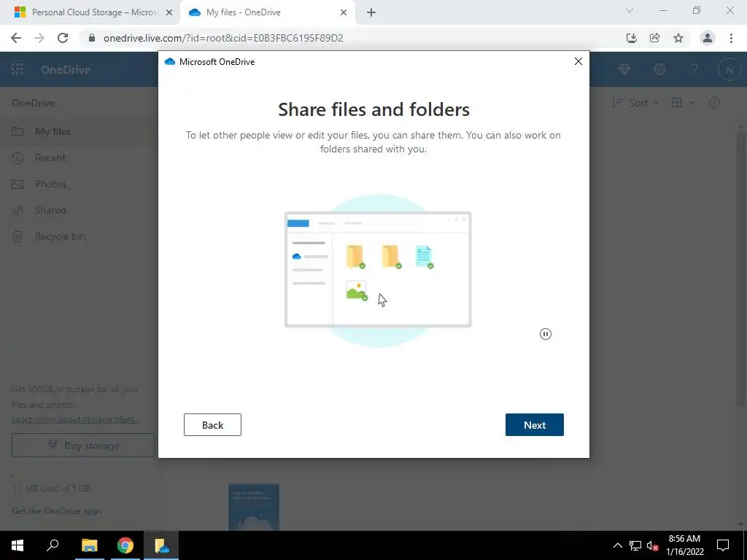Open the Help question mark icon
The height and width of the screenshot is (560, 747).
694,69
